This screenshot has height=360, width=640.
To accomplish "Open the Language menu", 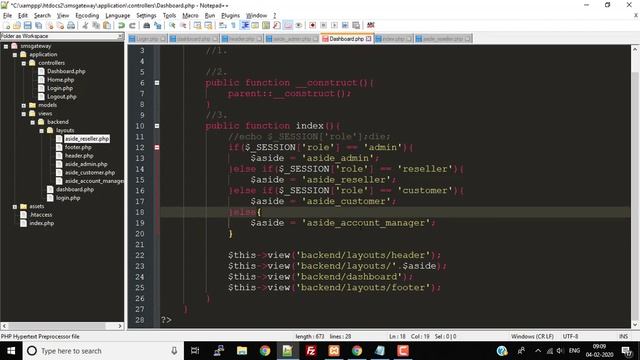I will (x=118, y=16).
